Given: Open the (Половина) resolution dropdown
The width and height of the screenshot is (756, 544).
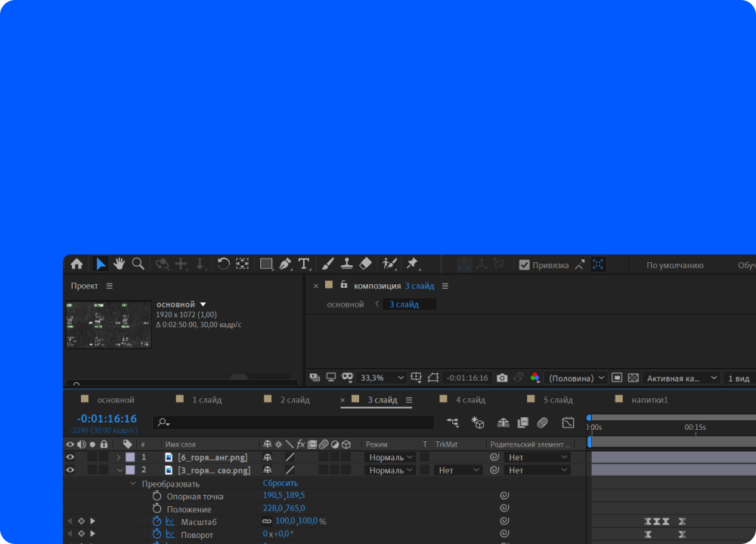Looking at the screenshot, I should 575,379.
